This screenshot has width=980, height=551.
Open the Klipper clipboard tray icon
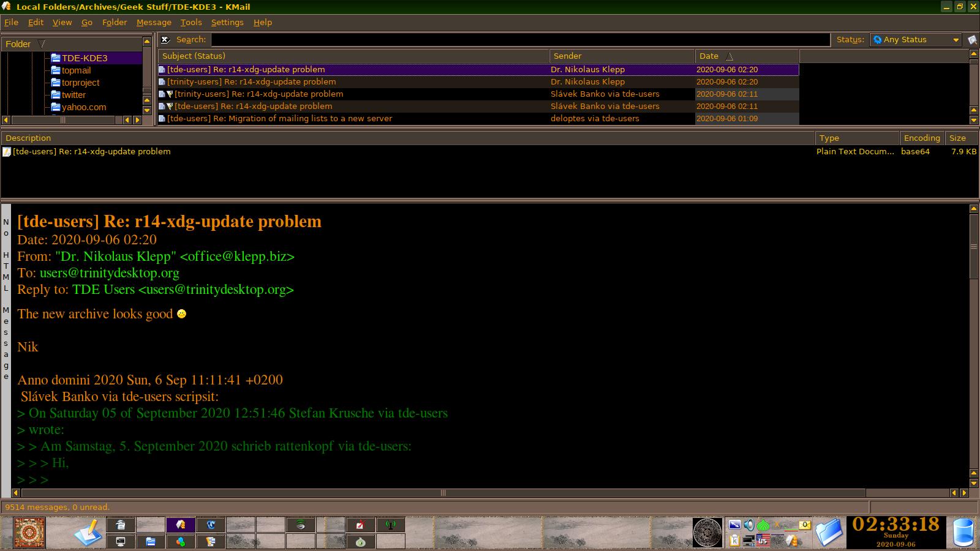(734, 541)
